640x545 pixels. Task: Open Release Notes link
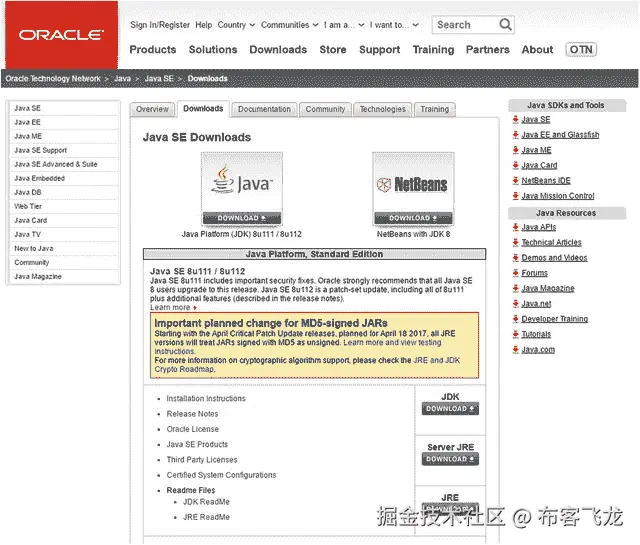(x=192, y=414)
